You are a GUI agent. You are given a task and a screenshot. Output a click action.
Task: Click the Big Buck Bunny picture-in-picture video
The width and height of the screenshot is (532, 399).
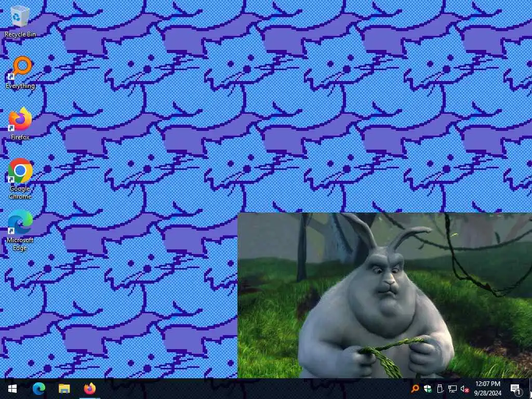pyautogui.click(x=385, y=295)
